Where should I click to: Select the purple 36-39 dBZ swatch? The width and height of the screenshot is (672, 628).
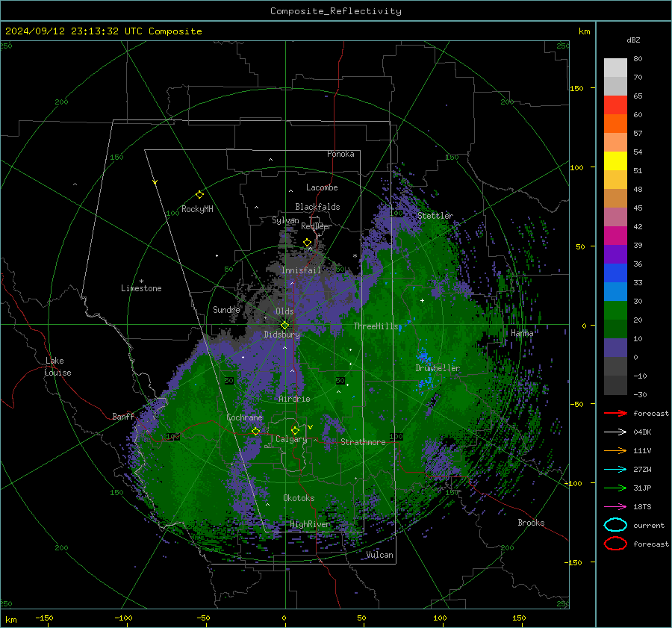click(x=615, y=255)
